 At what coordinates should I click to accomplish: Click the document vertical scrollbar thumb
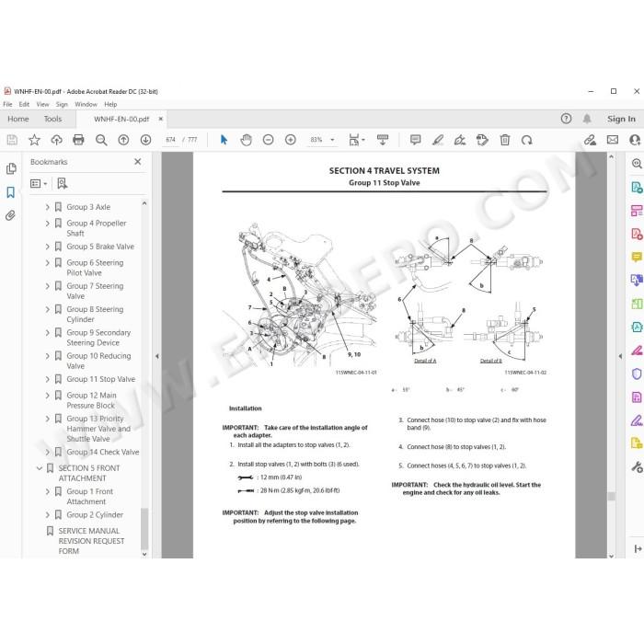pos(611,497)
